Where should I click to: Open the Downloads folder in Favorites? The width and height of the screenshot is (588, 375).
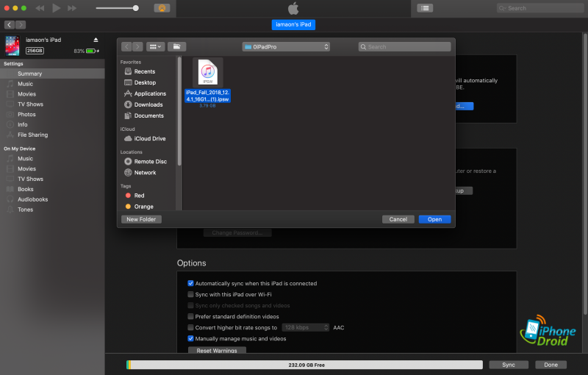148,104
